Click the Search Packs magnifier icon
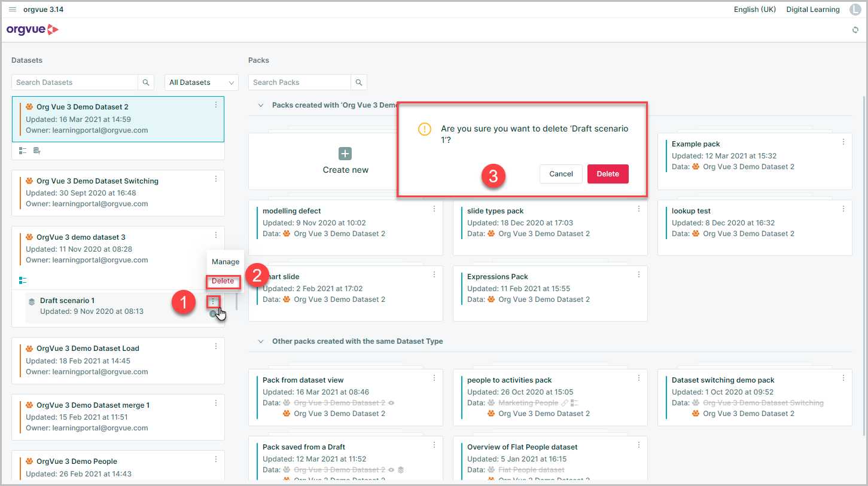Viewport: 868px width, 486px height. (359, 82)
